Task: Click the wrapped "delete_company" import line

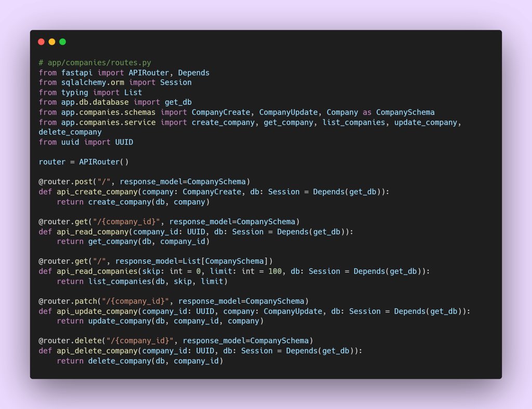Action: point(70,132)
